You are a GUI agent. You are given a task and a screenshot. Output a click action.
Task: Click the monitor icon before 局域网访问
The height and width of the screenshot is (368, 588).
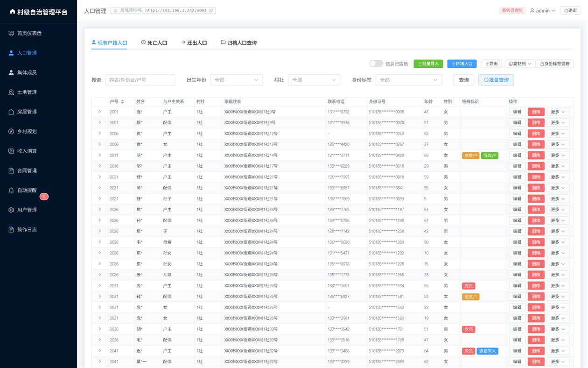click(116, 10)
